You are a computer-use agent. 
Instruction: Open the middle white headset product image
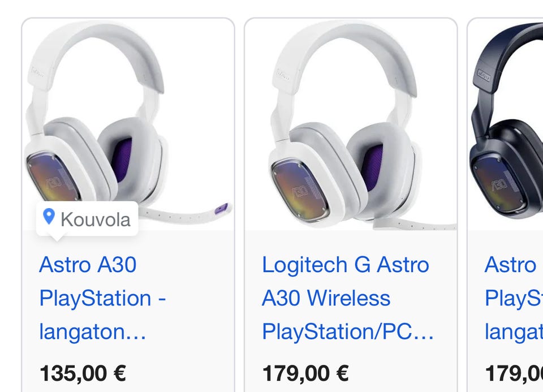click(x=351, y=124)
